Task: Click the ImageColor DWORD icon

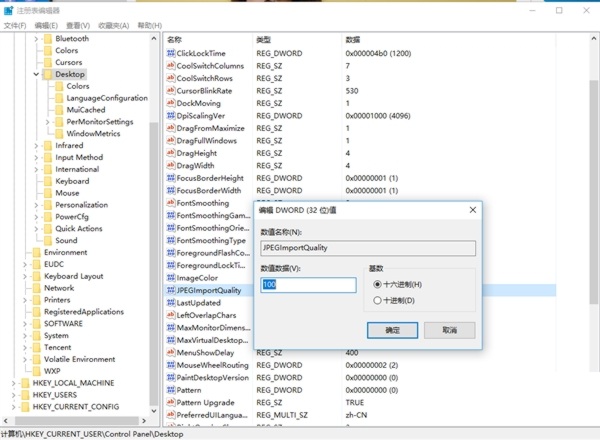Action: [x=171, y=278]
